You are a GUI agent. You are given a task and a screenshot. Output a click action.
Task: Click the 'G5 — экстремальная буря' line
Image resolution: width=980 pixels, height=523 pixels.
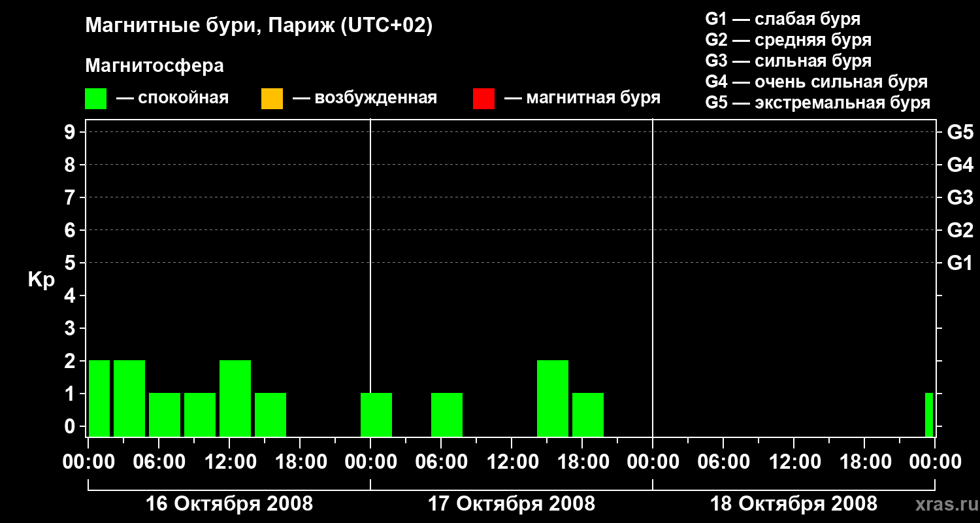click(818, 103)
